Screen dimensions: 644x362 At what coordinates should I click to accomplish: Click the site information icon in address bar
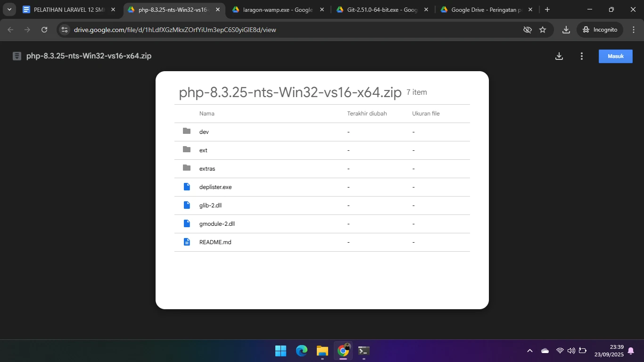pos(65,30)
